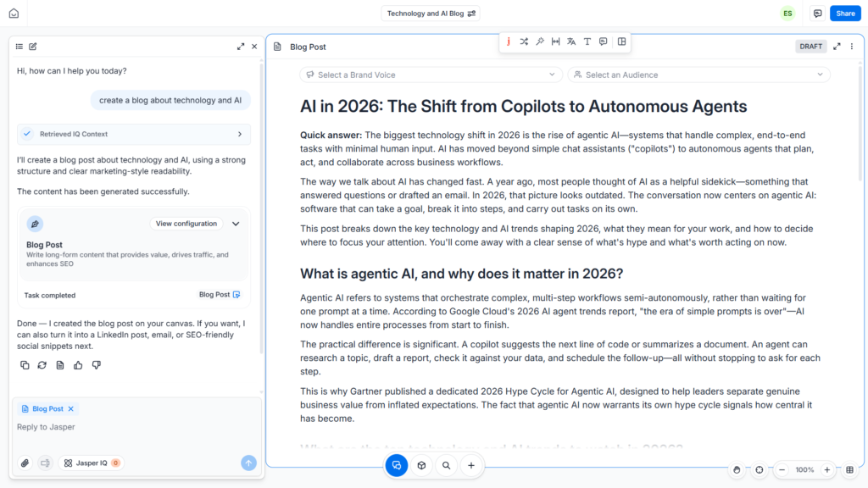Click the Reply to Jasper input field
Viewport: 868px width, 488px height.
(136, 427)
